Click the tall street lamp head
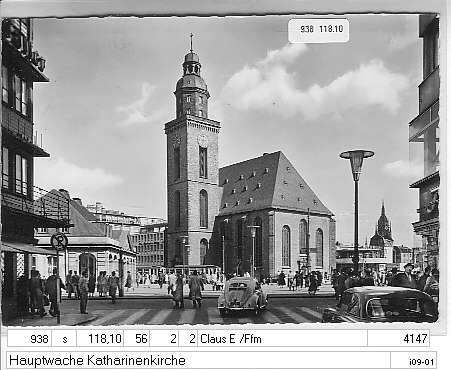The height and width of the screenshot is (370, 451). coord(357,159)
